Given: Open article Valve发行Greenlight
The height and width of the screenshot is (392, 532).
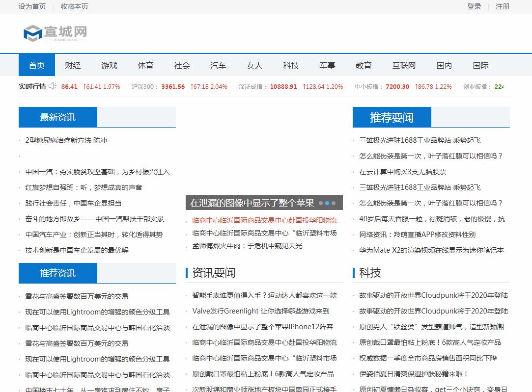Looking at the screenshot, I should tap(260, 311).
